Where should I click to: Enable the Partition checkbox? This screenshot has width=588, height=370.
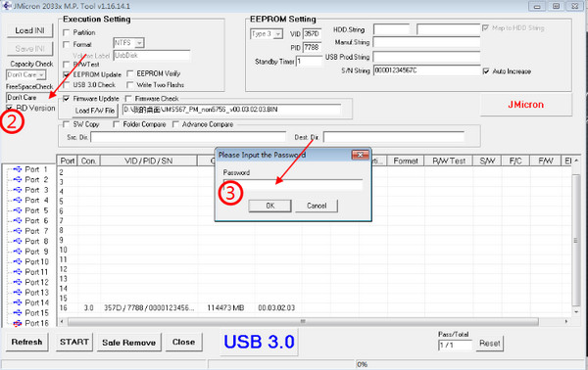coord(67,32)
